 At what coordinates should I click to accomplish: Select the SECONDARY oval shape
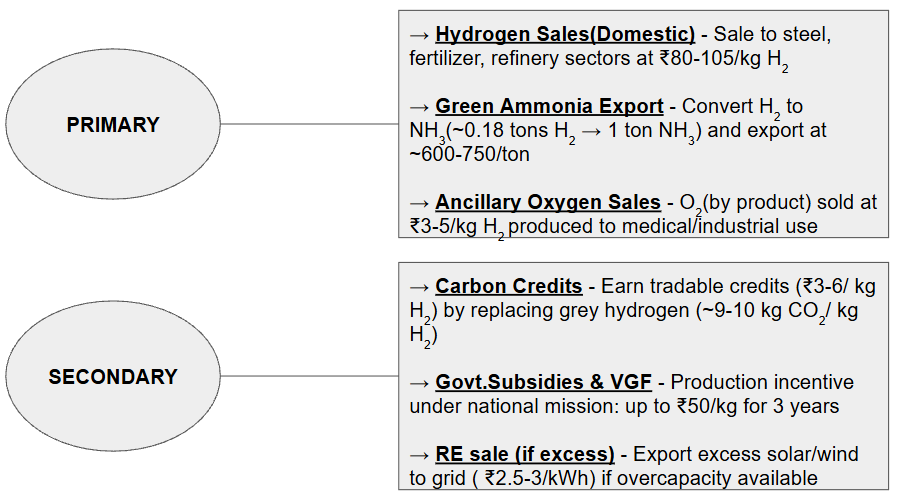tap(113, 377)
